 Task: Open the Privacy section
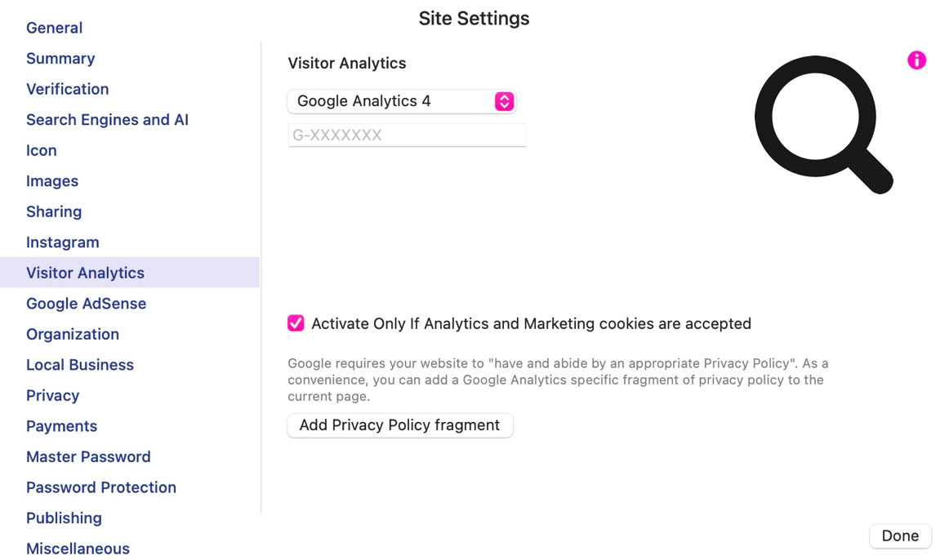click(x=53, y=395)
